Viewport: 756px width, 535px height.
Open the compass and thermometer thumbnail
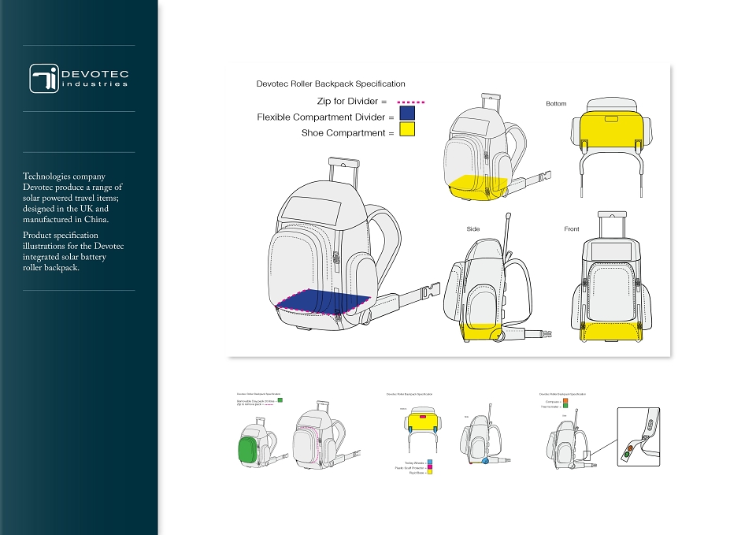[x=599, y=431]
